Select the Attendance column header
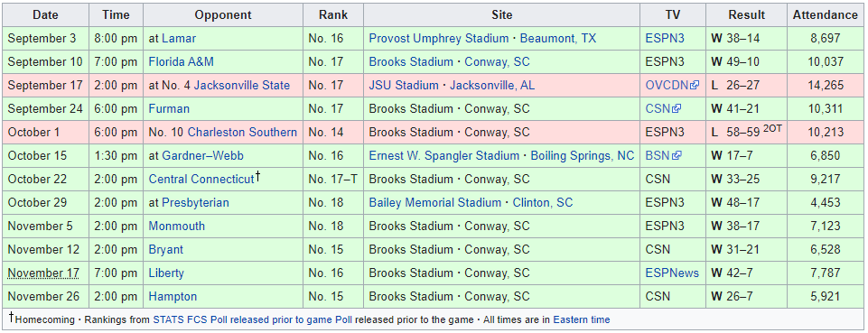This screenshot has width=868, height=333. [826, 15]
